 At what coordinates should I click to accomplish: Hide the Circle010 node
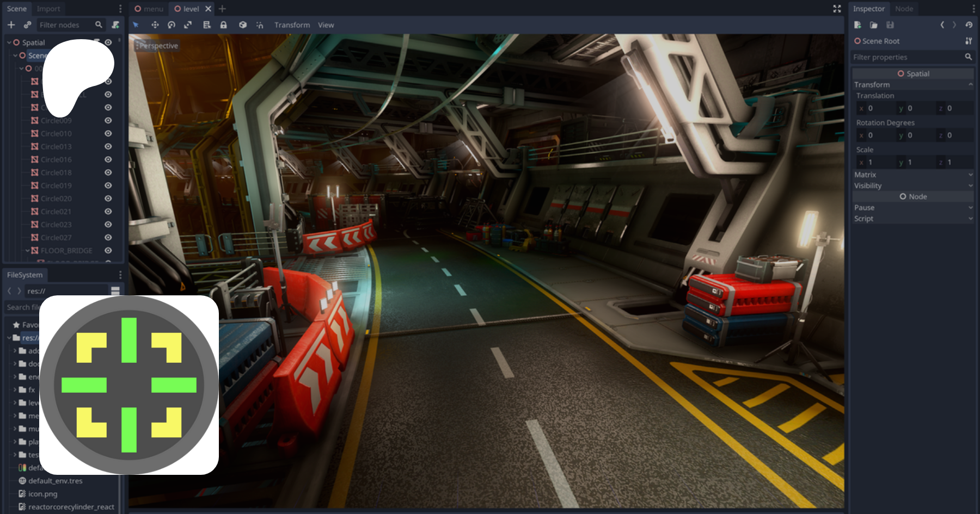[x=108, y=134]
